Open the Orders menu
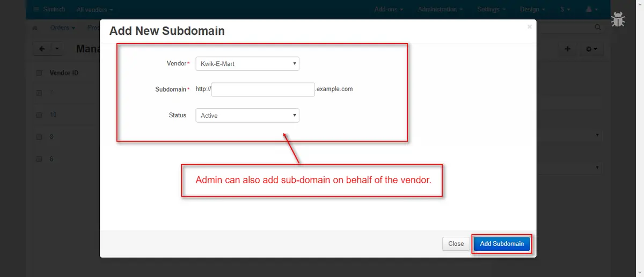 tap(62, 27)
